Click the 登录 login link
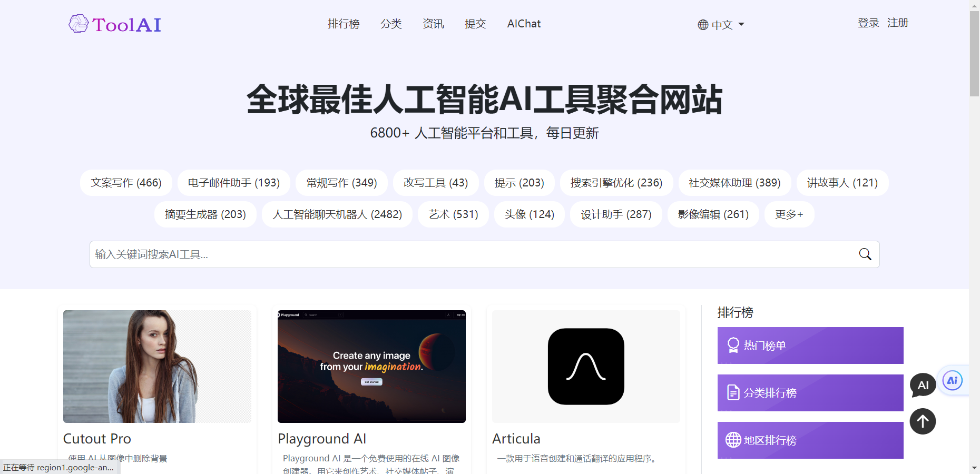 click(x=868, y=23)
